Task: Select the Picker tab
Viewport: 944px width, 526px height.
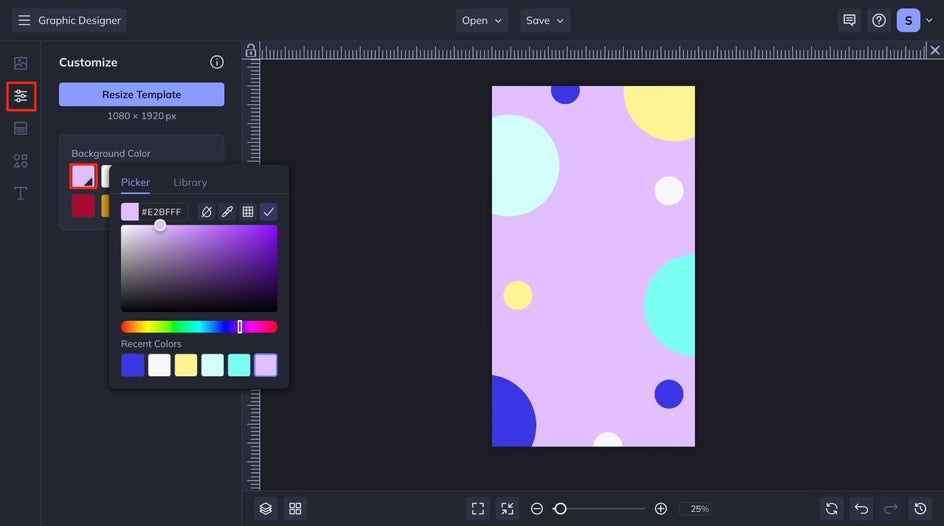Action: point(135,182)
